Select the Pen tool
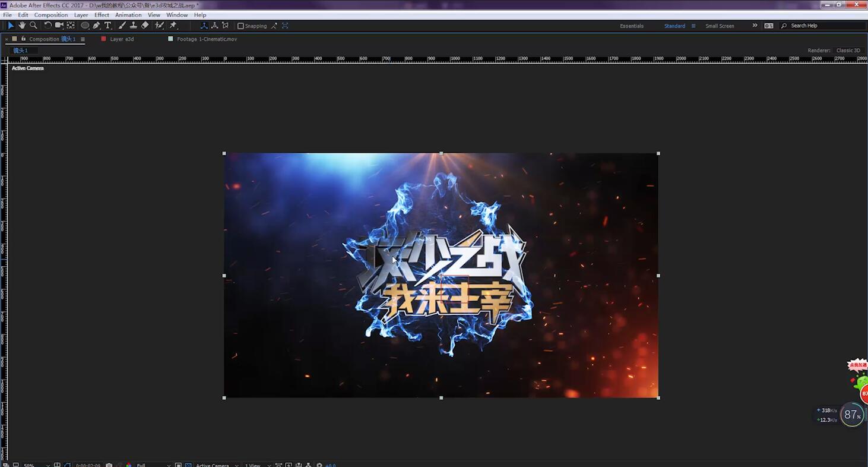The image size is (868, 467). pyautogui.click(x=96, y=26)
